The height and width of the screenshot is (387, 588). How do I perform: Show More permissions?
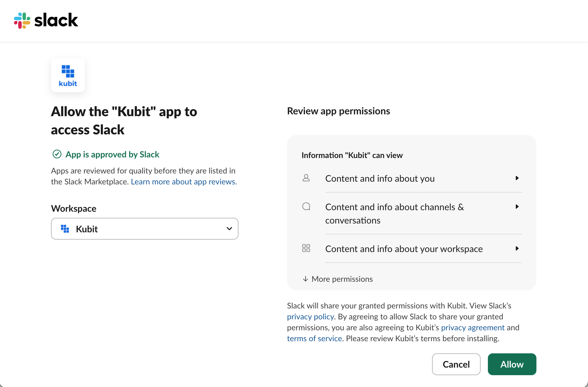pos(342,279)
